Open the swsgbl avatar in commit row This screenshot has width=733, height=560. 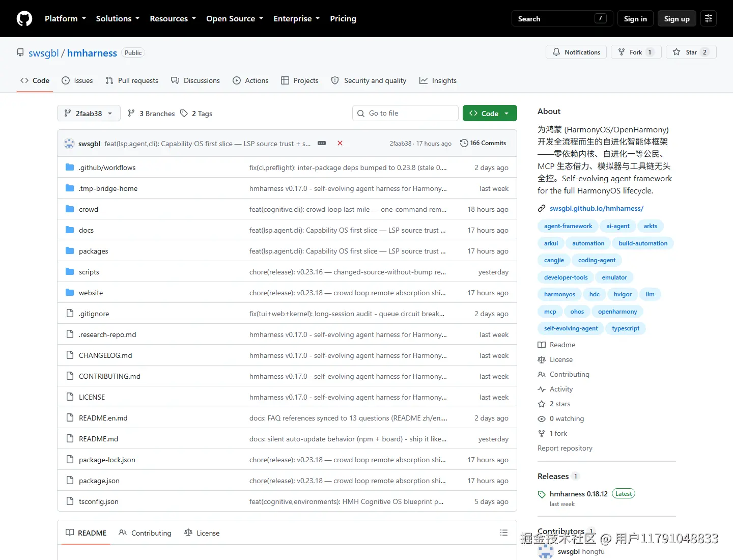[69, 144]
